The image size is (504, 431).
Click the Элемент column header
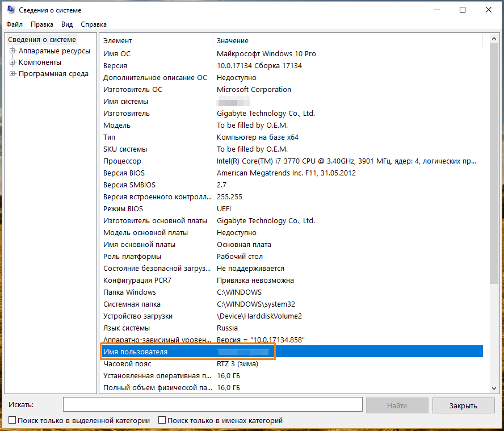[157, 41]
